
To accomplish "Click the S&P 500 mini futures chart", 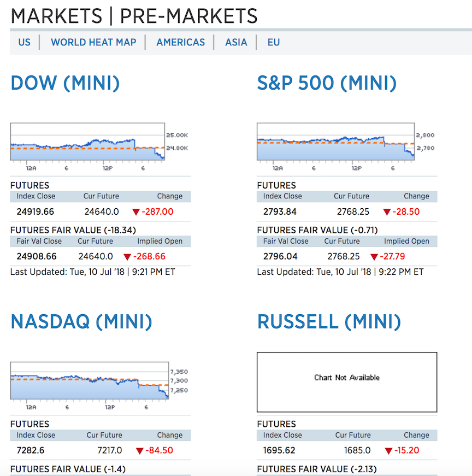I will (x=335, y=142).
